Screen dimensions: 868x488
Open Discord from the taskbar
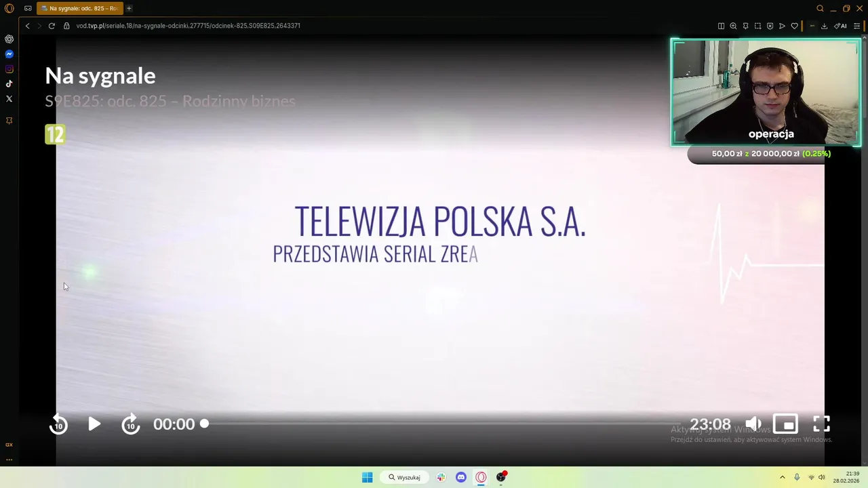461,477
